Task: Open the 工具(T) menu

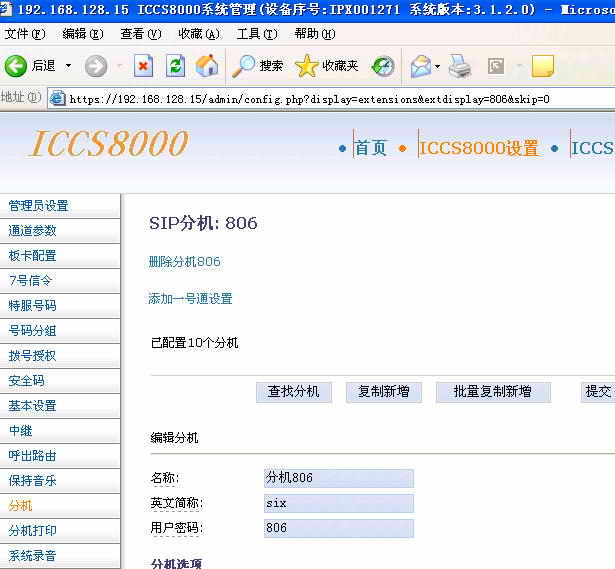Action: coord(256,33)
